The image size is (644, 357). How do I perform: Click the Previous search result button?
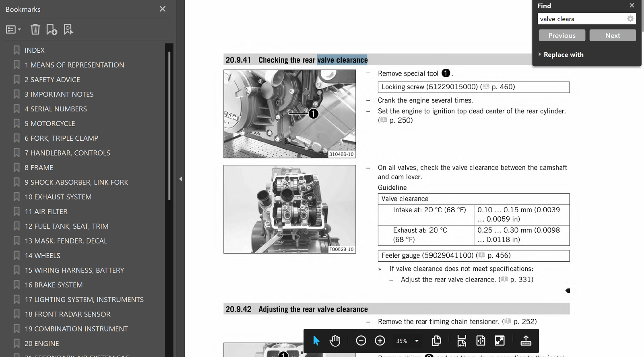coord(562,35)
